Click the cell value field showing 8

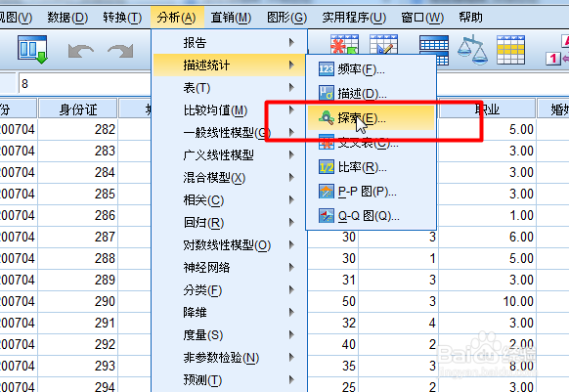click(x=84, y=84)
